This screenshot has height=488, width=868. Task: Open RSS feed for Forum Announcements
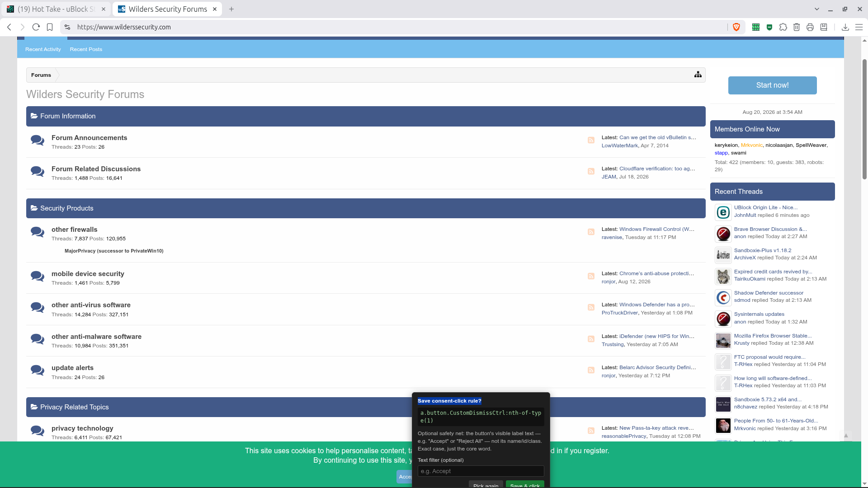click(591, 140)
